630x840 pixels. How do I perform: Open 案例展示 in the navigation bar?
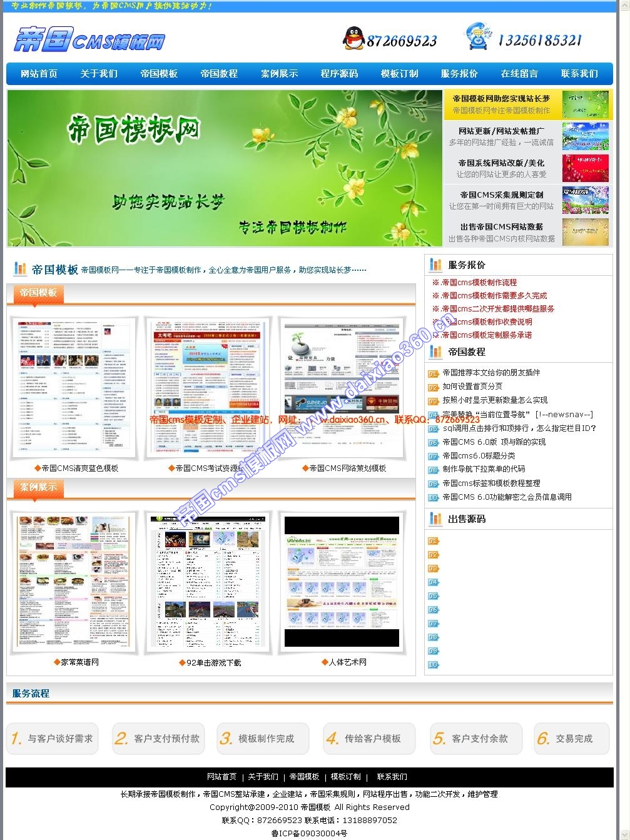click(279, 74)
